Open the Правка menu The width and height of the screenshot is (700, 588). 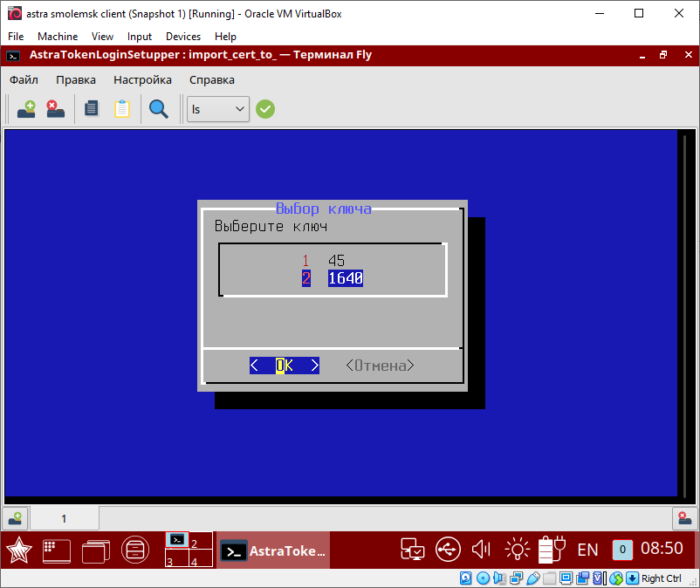[x=75, y=80]
